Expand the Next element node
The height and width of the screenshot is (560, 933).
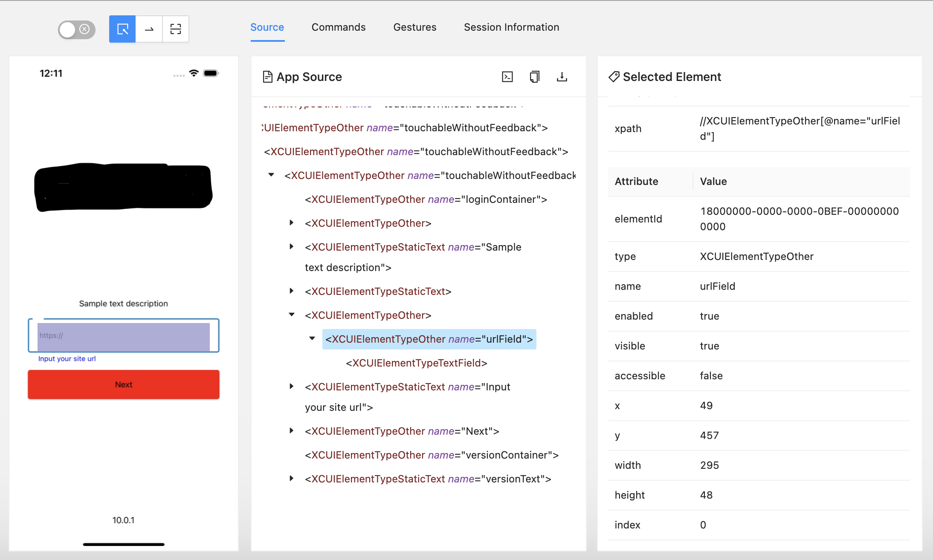point(291,430)
